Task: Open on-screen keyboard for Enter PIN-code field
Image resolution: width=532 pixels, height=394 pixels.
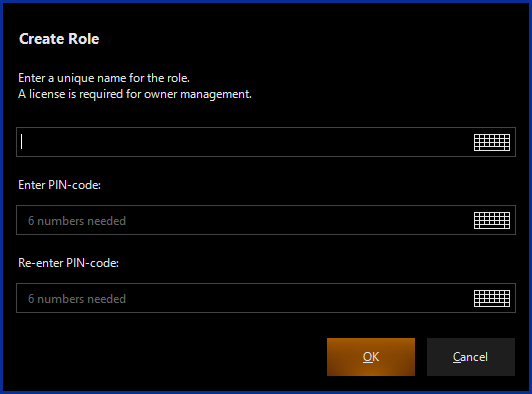Action: pos(492,220)
